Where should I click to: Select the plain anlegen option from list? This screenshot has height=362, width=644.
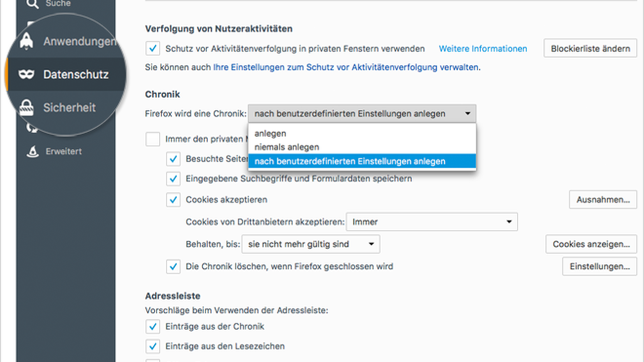coord(270,134)
